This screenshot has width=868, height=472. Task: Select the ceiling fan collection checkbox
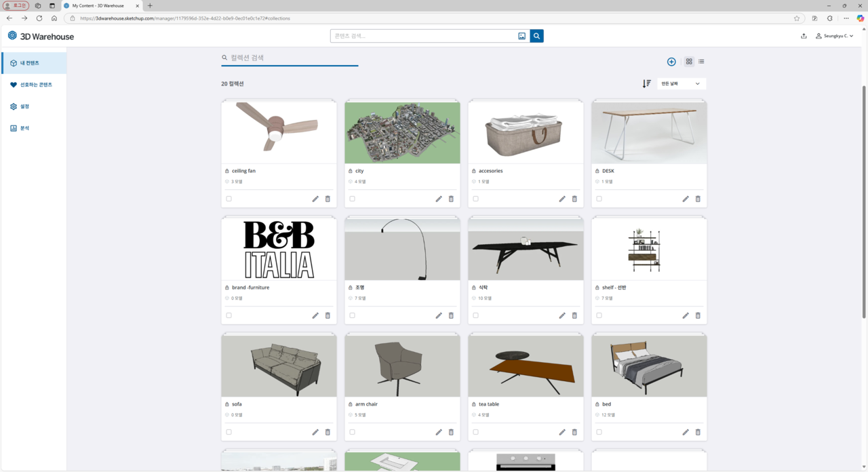point(229,199)
